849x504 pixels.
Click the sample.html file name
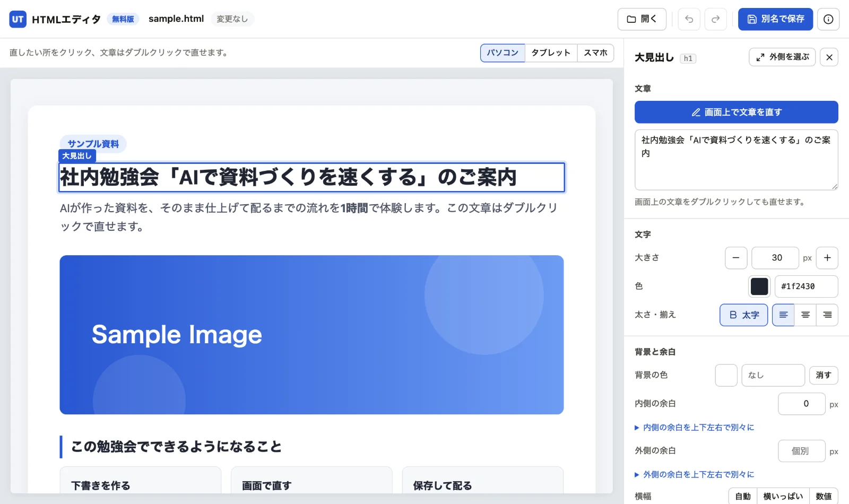tap(176, 19)
